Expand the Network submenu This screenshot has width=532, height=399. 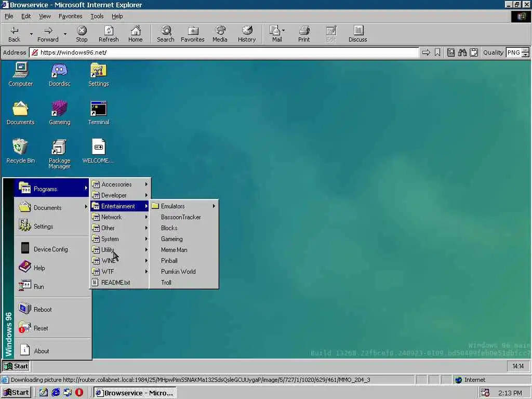[120, 217]
